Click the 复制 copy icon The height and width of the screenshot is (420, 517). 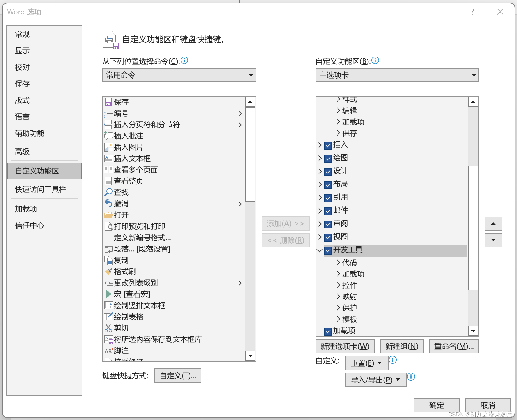point(108,260)
